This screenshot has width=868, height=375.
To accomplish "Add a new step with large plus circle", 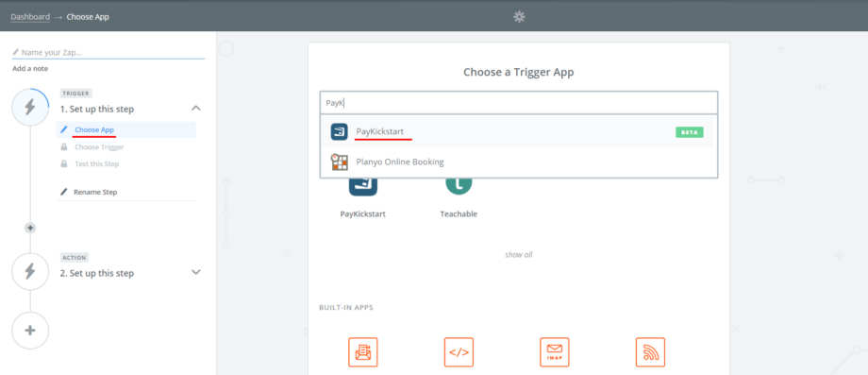I will (30, 331).
